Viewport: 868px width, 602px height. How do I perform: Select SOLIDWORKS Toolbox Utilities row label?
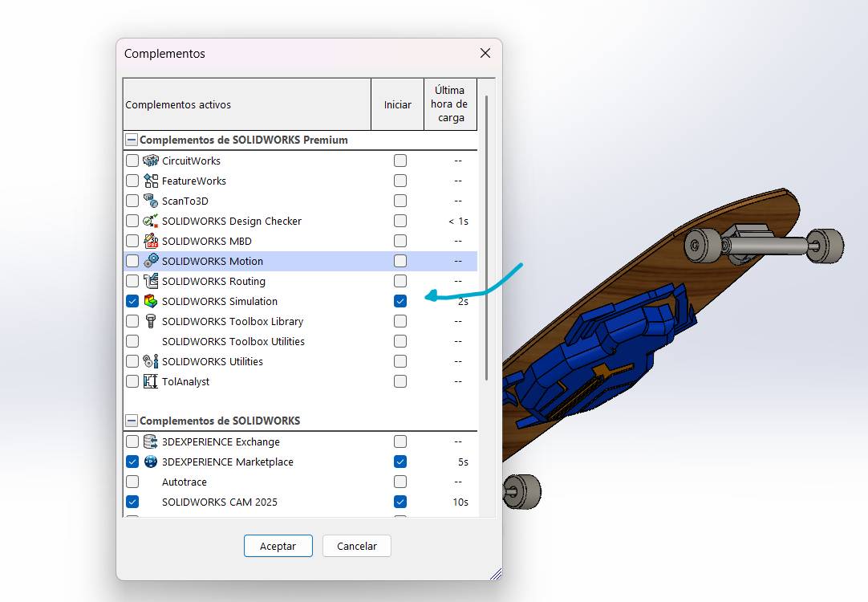tap(233, 341)
